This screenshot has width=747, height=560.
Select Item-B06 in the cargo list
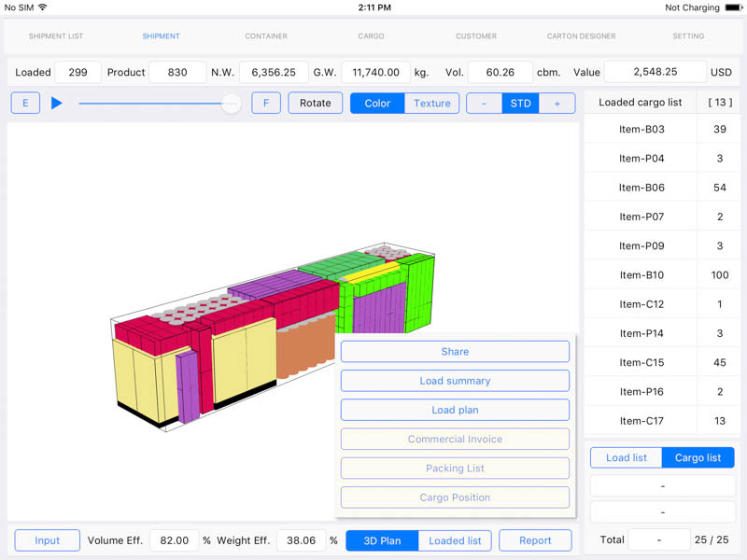[x=662, y=188]
